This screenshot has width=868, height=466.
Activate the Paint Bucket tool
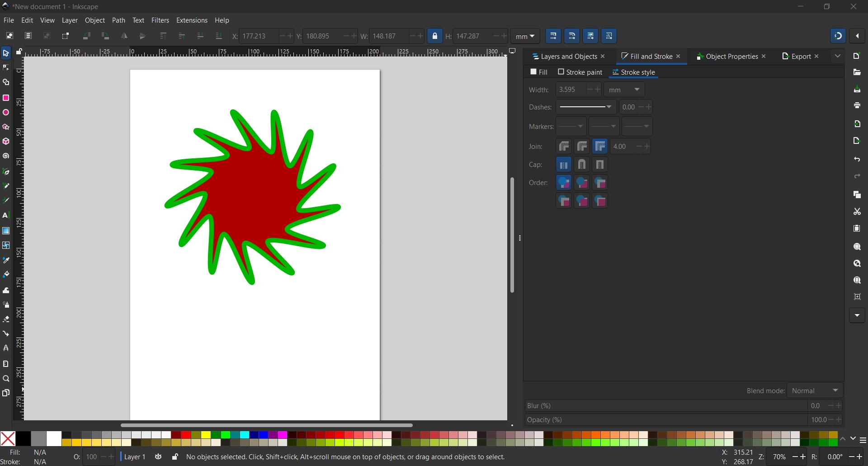coord(6,275)
